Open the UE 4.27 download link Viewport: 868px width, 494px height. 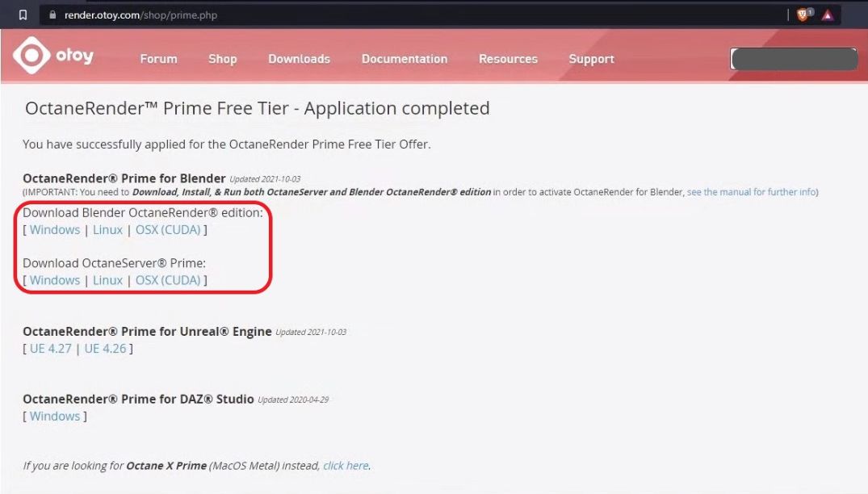click(50, 349)
